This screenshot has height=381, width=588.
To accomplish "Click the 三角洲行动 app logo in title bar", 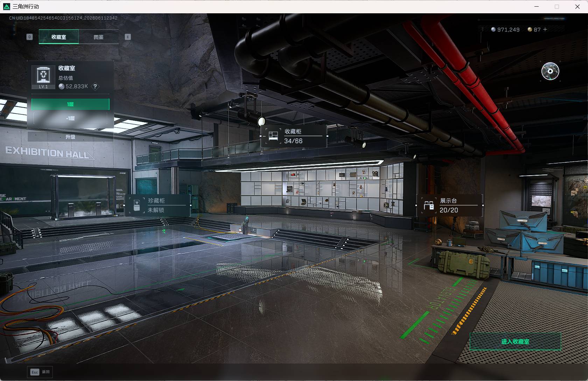I will point(7,6).
